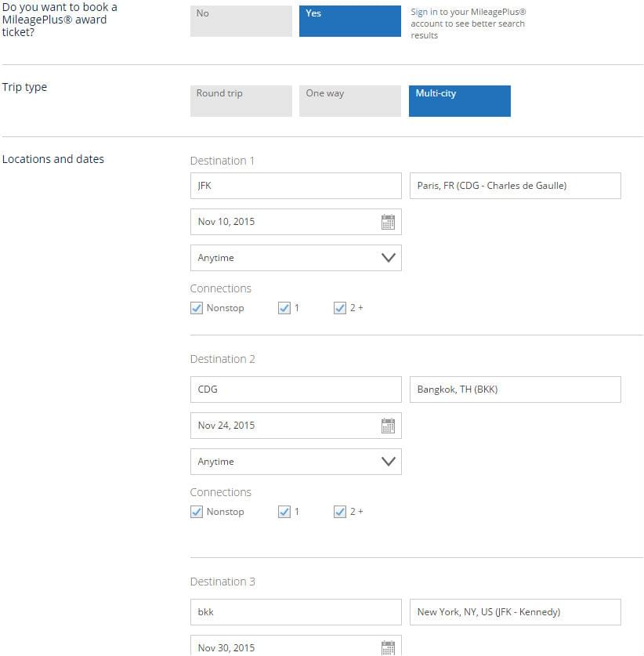Toggle 1 connection checkbox under Destination 2

tap(284, 512)
